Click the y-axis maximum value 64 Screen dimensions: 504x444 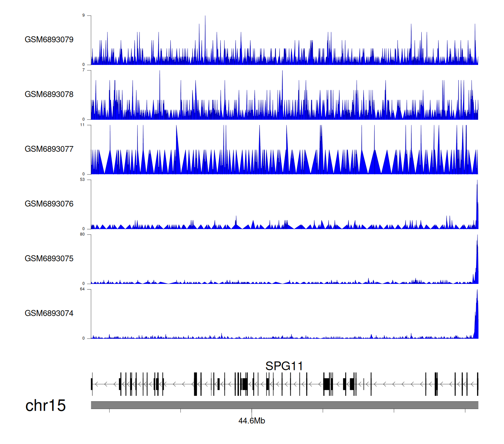(82, 289)
